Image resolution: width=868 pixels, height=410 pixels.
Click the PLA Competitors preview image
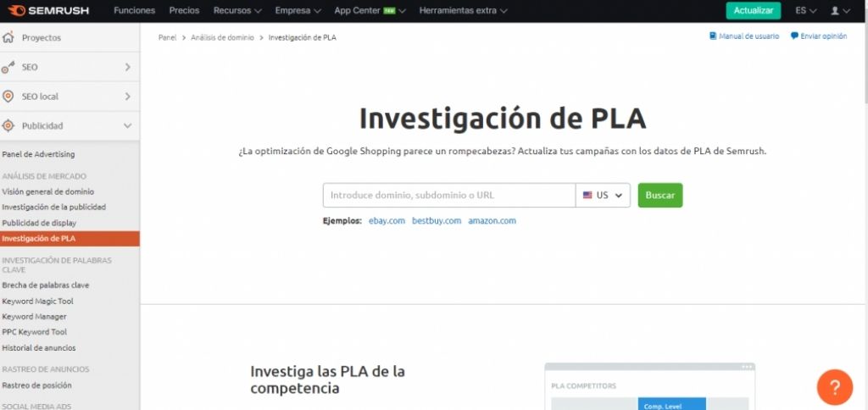coord(650,387)
